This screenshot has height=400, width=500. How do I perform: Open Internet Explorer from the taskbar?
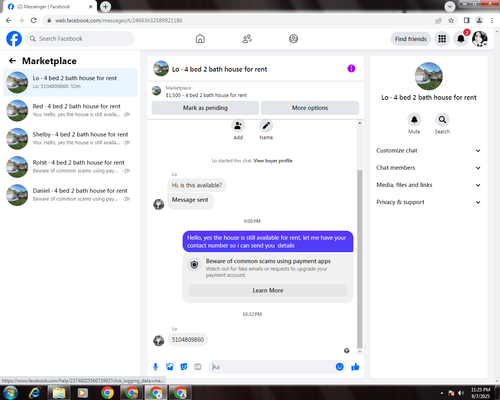click(34, 393)
